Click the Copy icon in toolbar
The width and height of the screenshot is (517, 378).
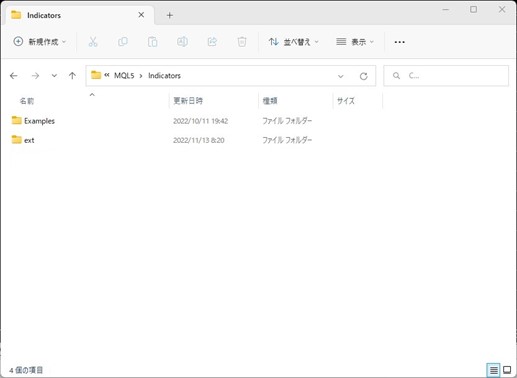click(x=123, y=42)
